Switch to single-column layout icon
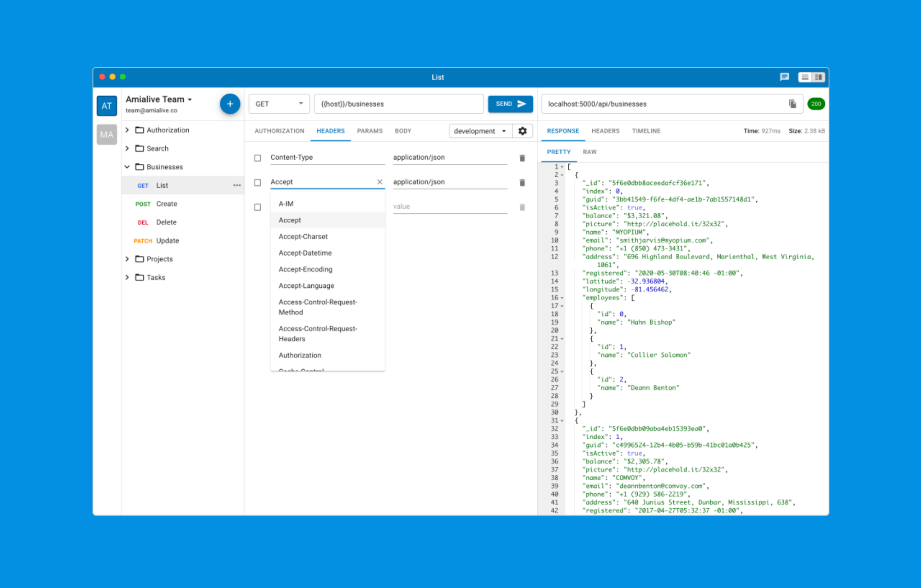Image resolution: width=921 pixels, height=588 pixels. pos(805,77)
